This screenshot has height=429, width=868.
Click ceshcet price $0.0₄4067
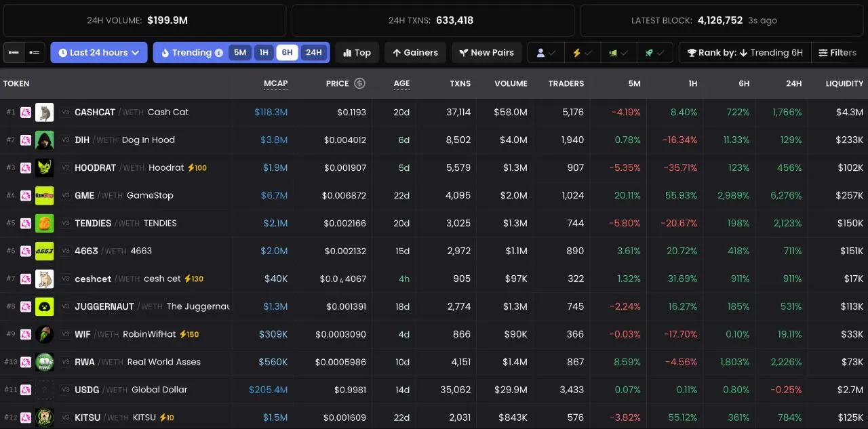pos(343,279)
